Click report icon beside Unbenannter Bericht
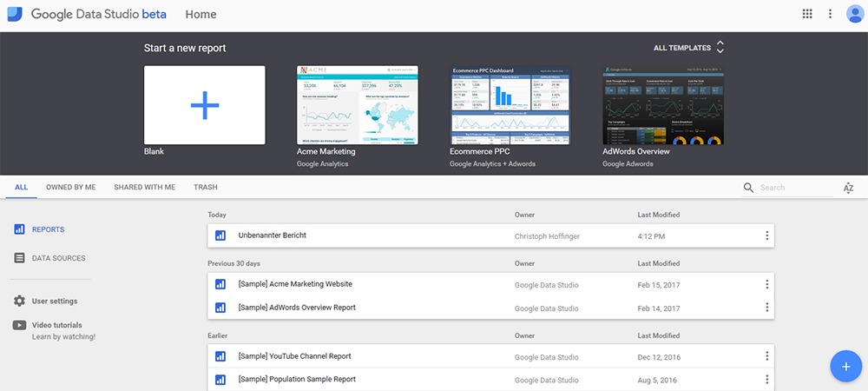Image resolution: width=868 pixels, height=391 pixels. (220, 235)
